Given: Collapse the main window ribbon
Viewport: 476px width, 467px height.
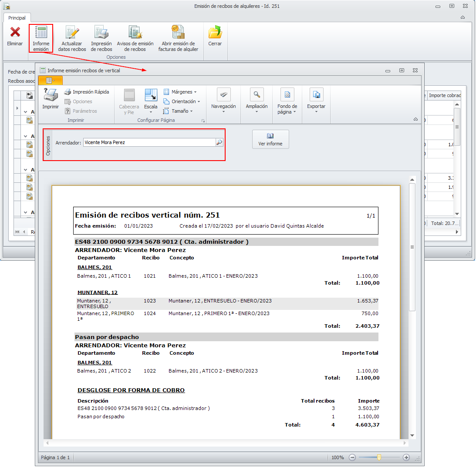Looking at the screenshot, I should click(462, 17).
